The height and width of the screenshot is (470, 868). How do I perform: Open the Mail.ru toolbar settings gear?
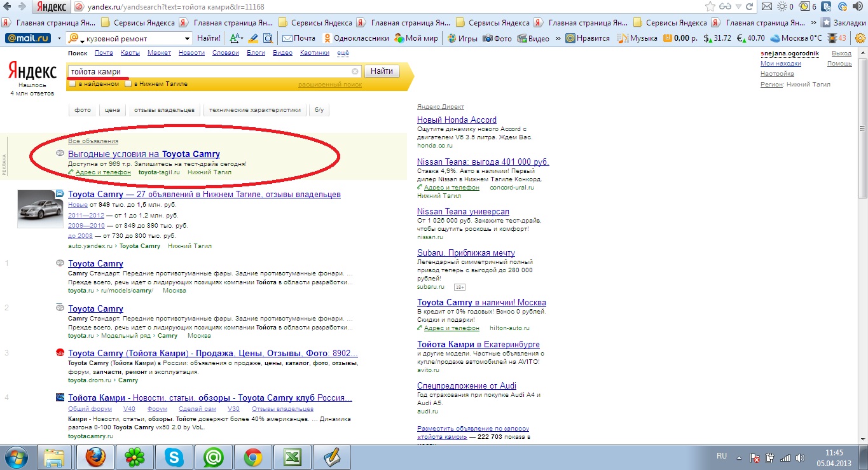(x=860, y=38)
